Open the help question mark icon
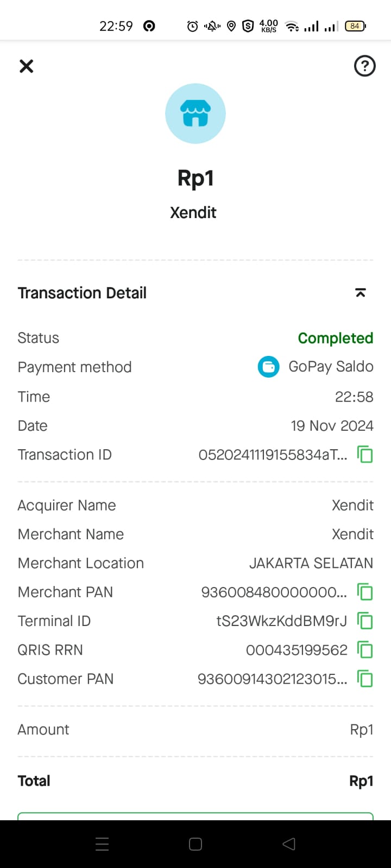391x868 pixels. (x=364, y=66)
